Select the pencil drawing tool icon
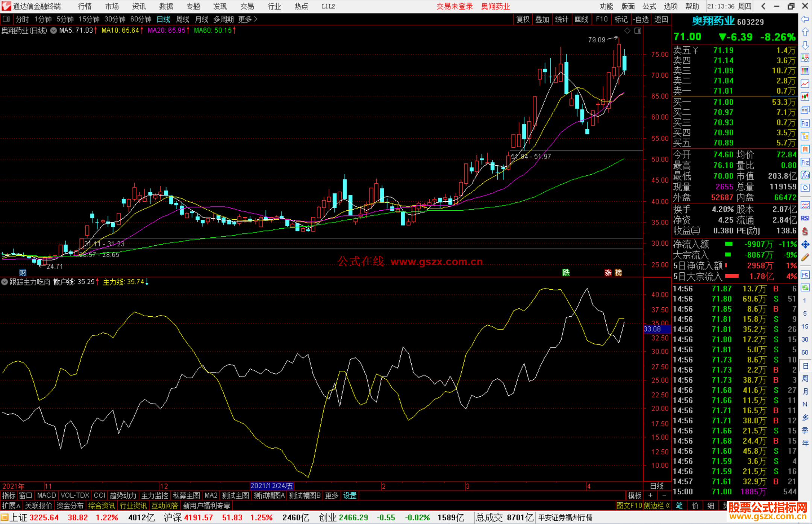Viewport: 812px width, 524px height. 805,258
